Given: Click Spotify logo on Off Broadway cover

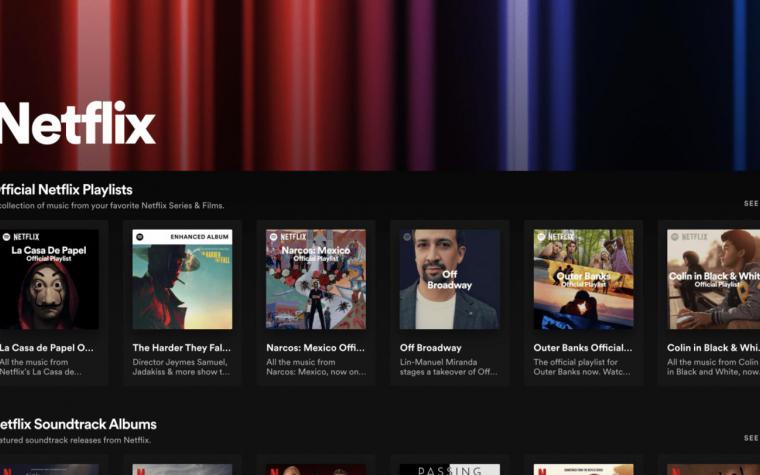Looking at the screenshot, I should click(407, 237).
